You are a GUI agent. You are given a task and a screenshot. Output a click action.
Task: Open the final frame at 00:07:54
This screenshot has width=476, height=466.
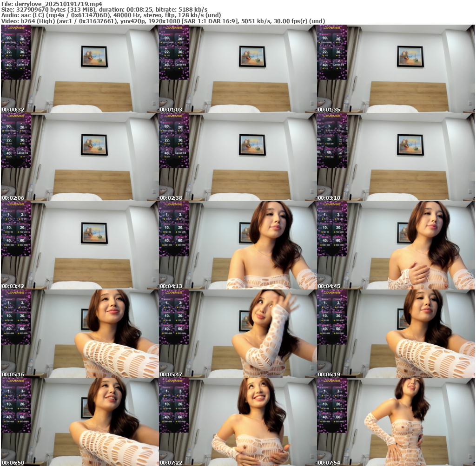point(396,422)
